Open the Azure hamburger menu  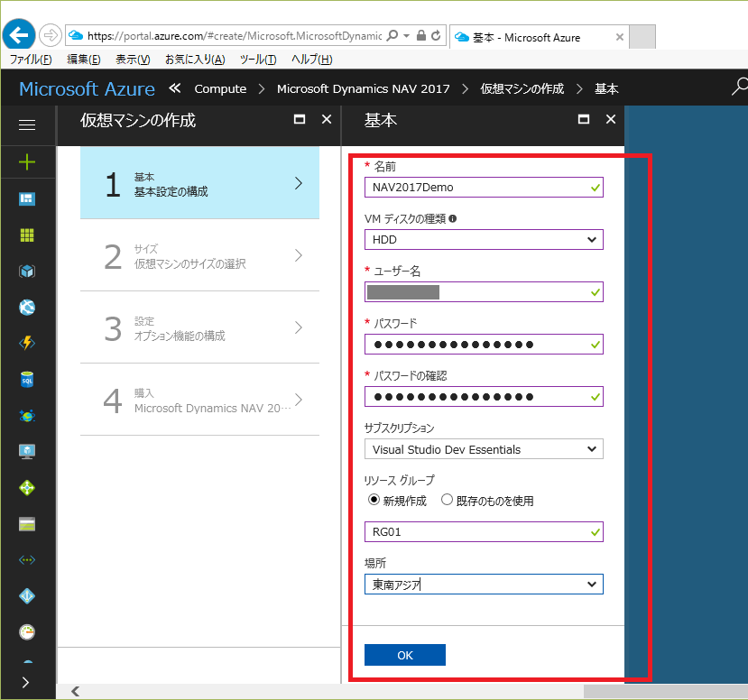pos(27,124)
